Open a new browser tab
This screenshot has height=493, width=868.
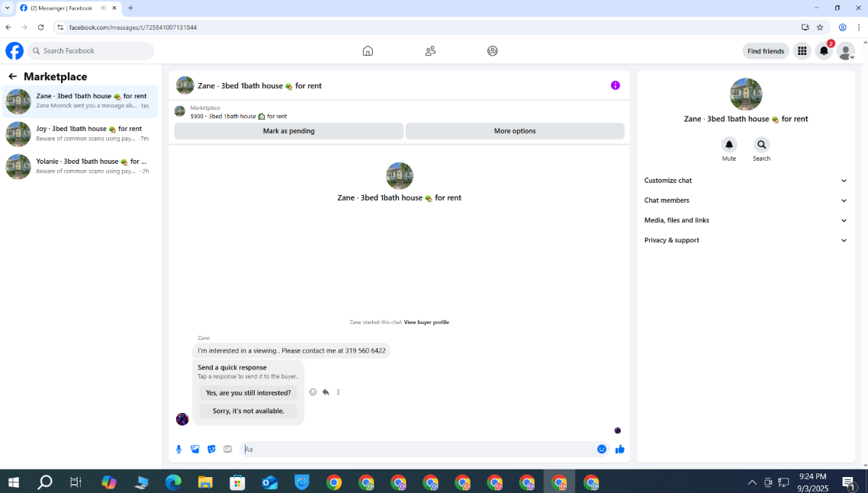click(130, 8)
